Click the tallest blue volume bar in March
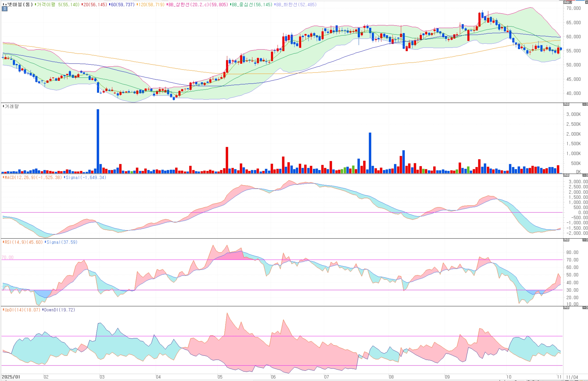Screen dimensions: 588x381 pos(98,141)
